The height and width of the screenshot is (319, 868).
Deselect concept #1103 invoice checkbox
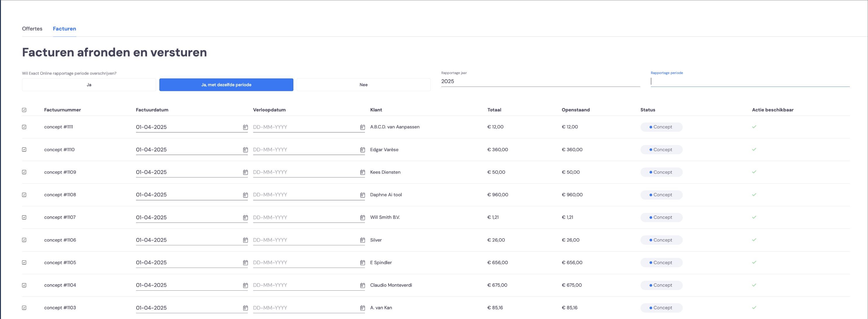pos(24,308)
